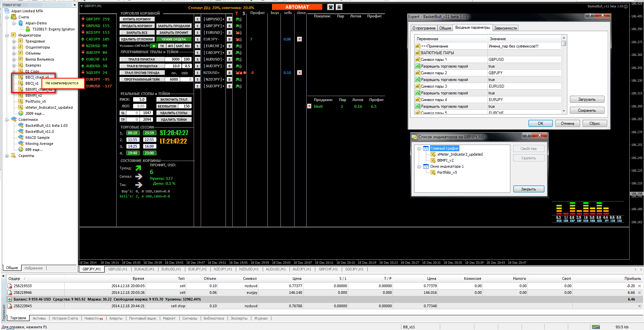Click the BasketBull_v11.3 expert advisor icon
644x330 pixels.
(21, 132)
